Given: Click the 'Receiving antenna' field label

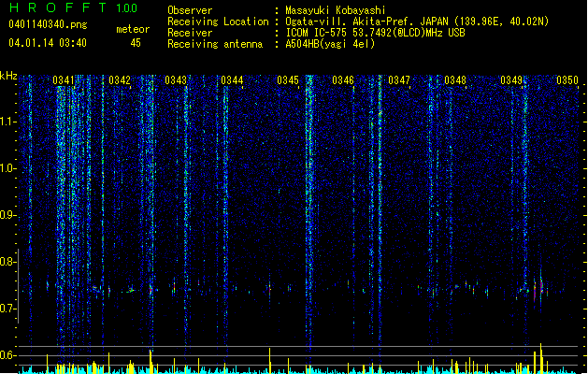Looking at the screenshot, I should point(215,44).
